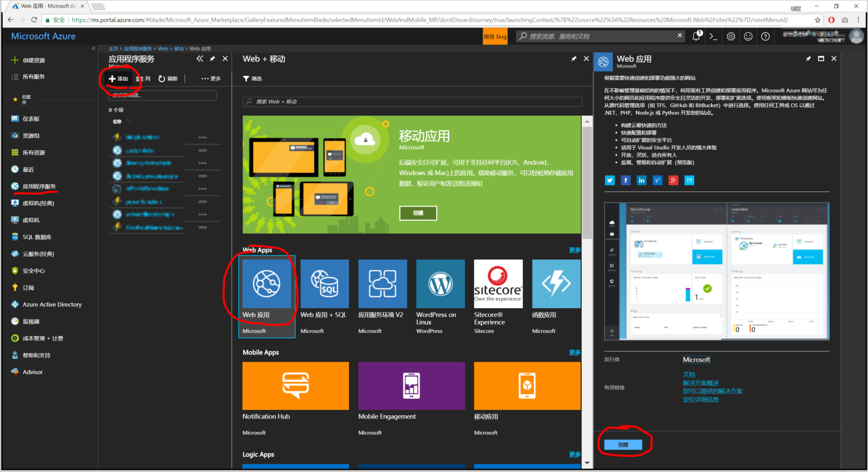This screenshot has height=472, width=868.
Task: Click 创建 on the 移动应用 banner
Action: point(418,213)
